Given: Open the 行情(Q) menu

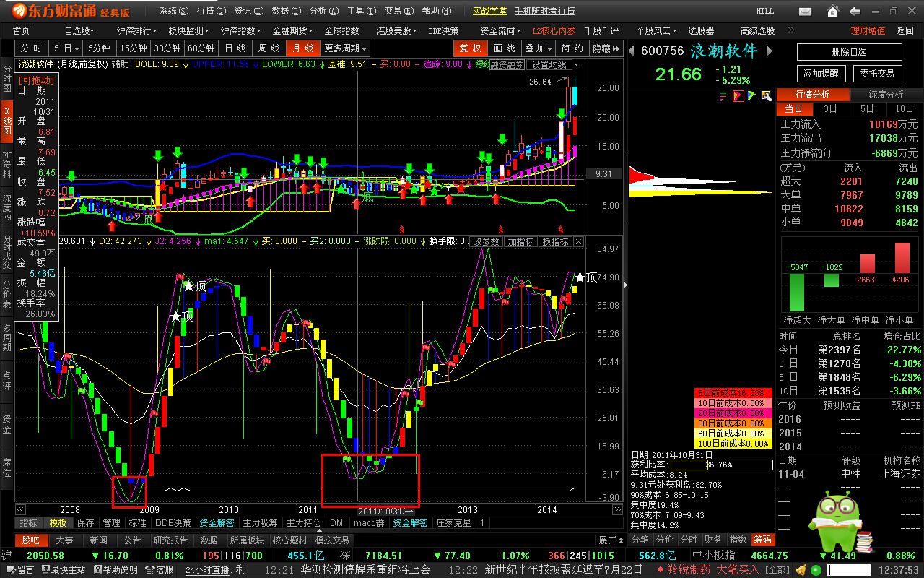Looking at the screenshot, I should (x=211, y=11).
